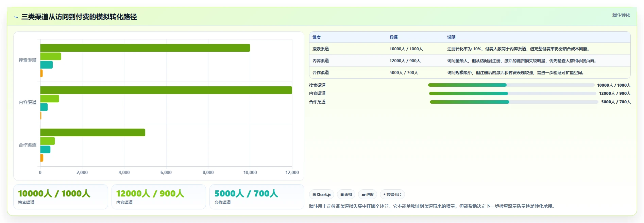Click the light green 搜索渠道 chart bar
The height and width of the screenshot is (223, 644).
[51, 56]
